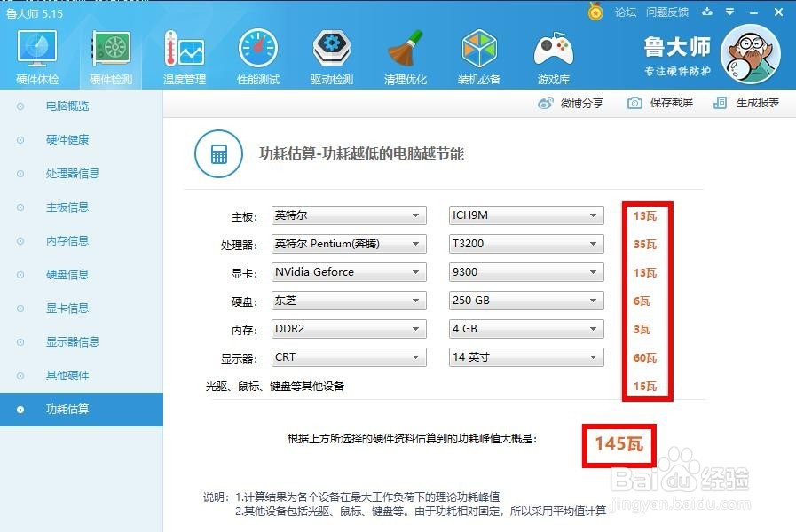Switch to the 硬件检测 tab
The width and height of the screenshot is (796, 532).
[110, 53]
